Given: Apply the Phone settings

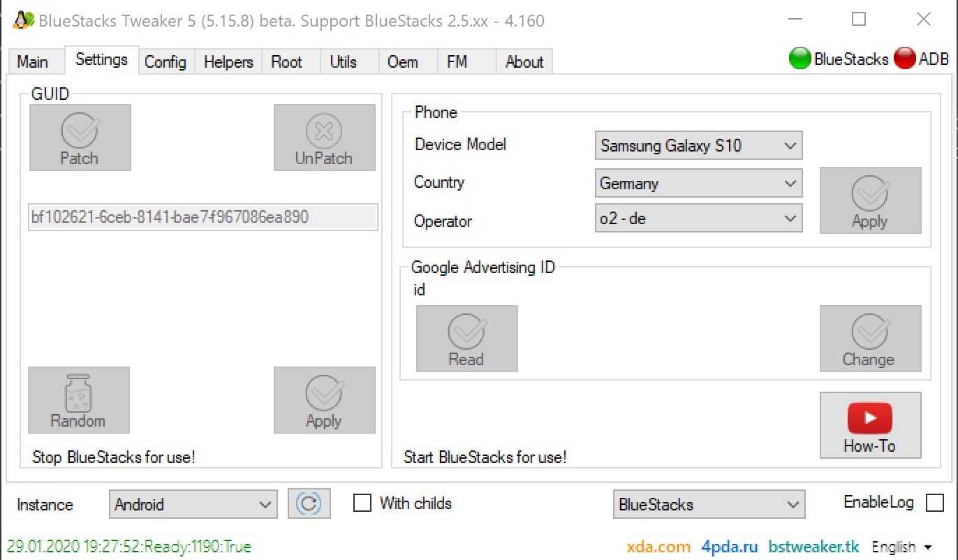Looking at the screenshot, I should tap(870, 200).
